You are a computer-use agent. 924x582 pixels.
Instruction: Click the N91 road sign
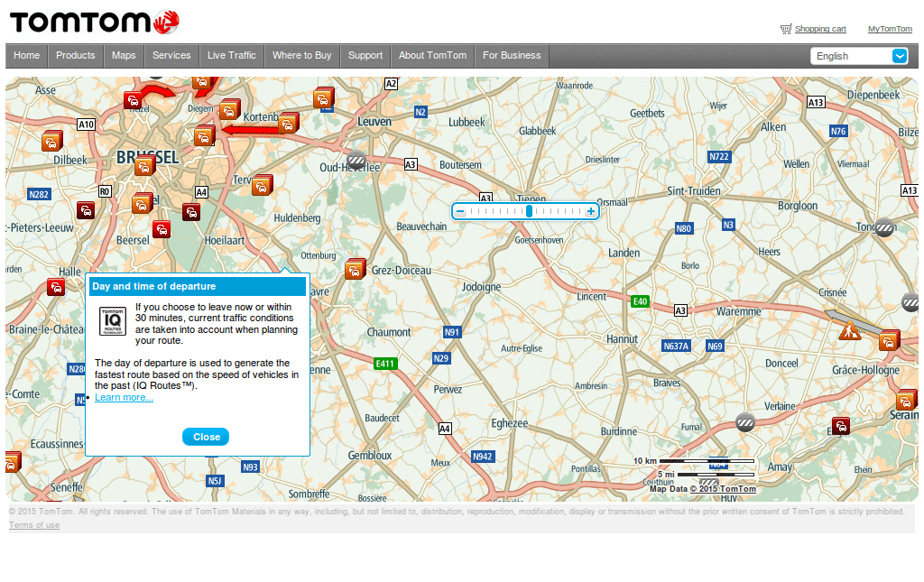point(452,332)
